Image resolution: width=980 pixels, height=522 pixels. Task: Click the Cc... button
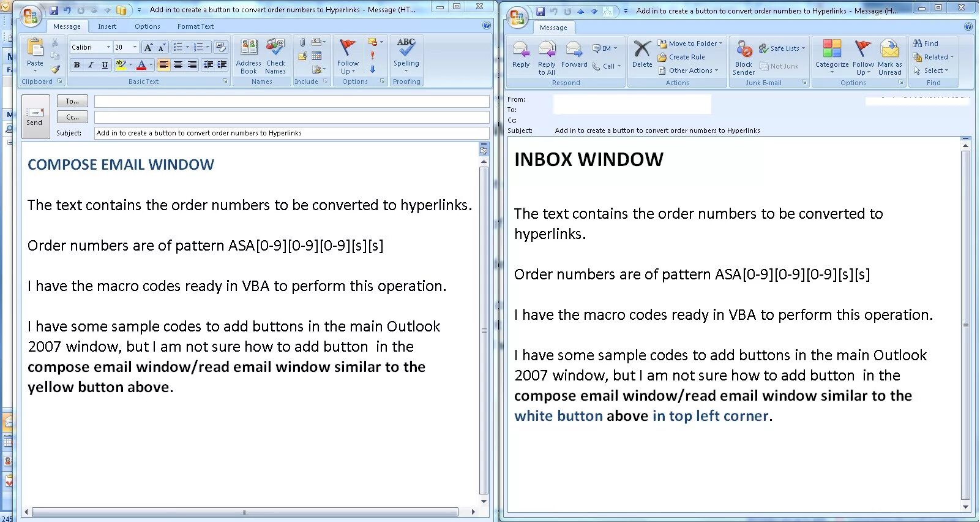pos(72,117)
